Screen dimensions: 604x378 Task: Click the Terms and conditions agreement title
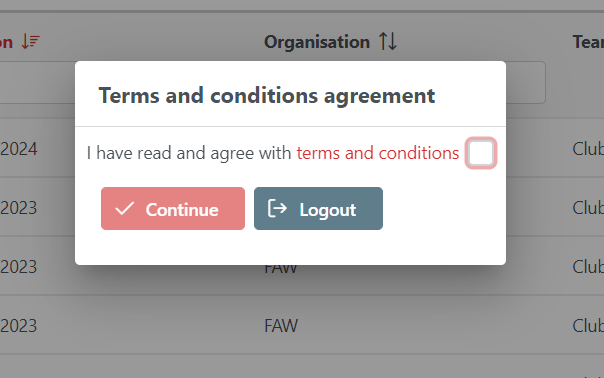tap(267, 95)
